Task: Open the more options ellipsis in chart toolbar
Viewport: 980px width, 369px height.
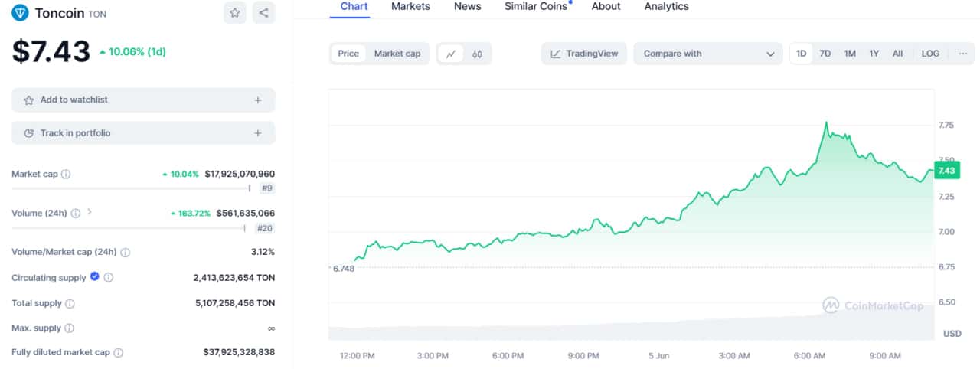Action: [x=962, y=54]
